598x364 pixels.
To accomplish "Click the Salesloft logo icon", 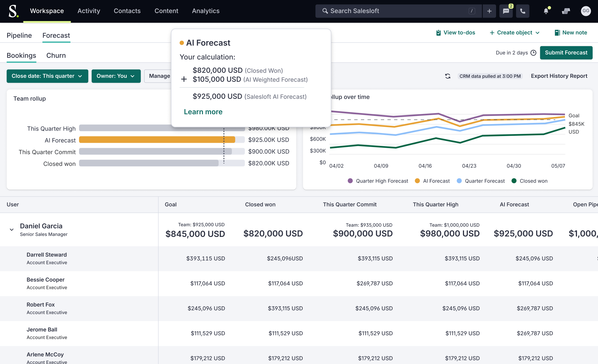I will pos(13,11).
